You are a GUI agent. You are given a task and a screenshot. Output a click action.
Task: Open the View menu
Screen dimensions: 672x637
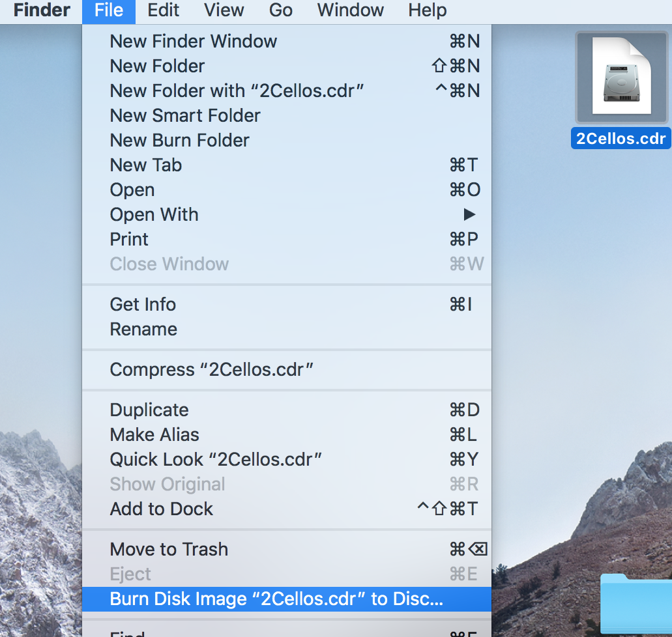coord(224,10)
